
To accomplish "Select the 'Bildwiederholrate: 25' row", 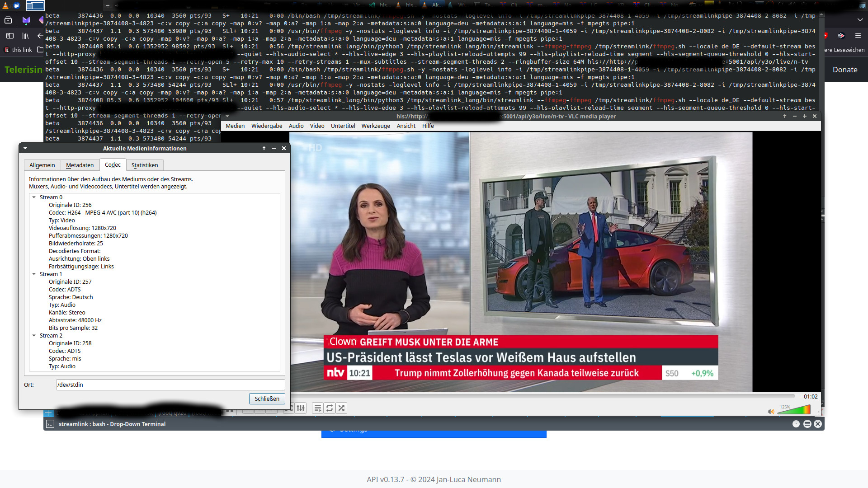I will tap(76, 244).
